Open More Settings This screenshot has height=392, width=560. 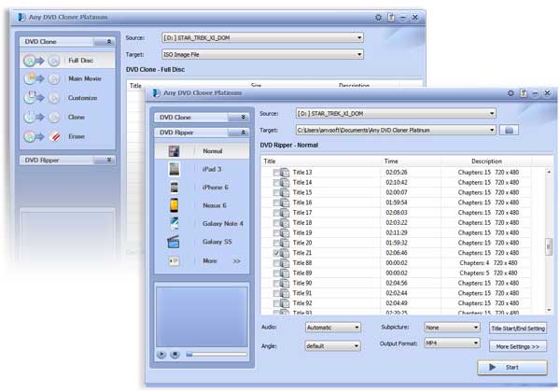(x=518, y=346)
